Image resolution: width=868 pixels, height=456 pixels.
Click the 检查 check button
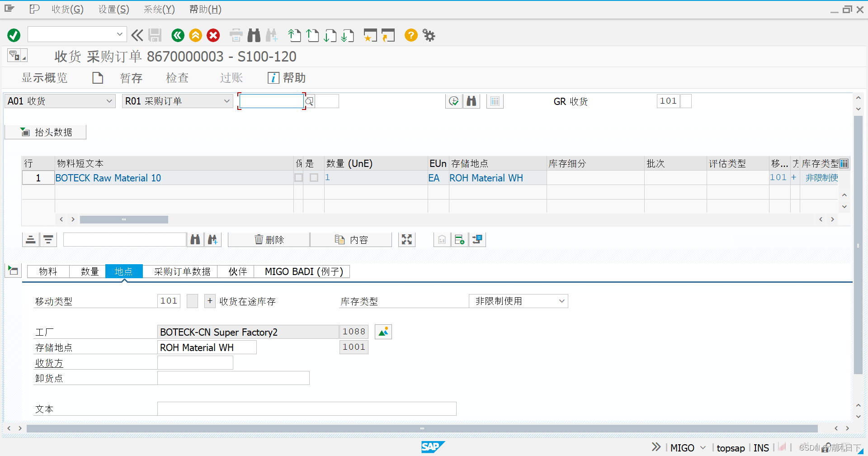click(177, 78)
